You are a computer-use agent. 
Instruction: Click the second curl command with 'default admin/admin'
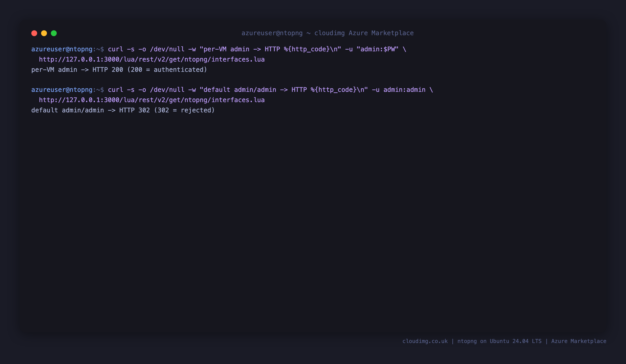click(270, 90)
